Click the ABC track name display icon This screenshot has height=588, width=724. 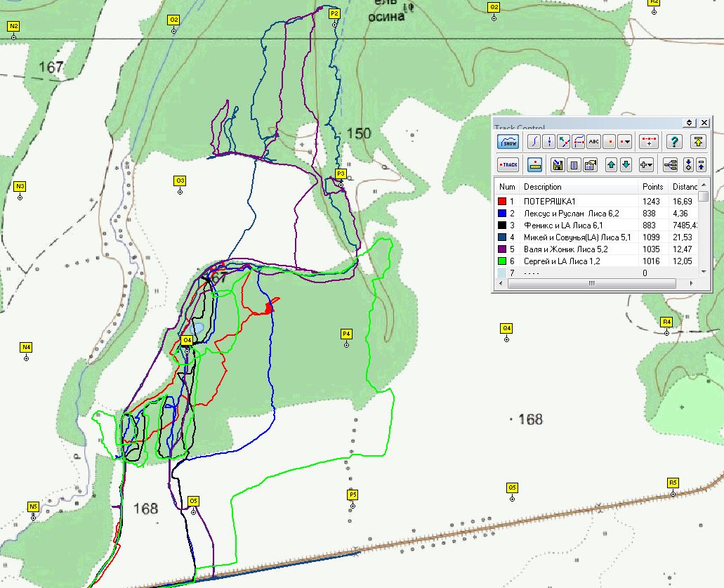coord(594,142)
